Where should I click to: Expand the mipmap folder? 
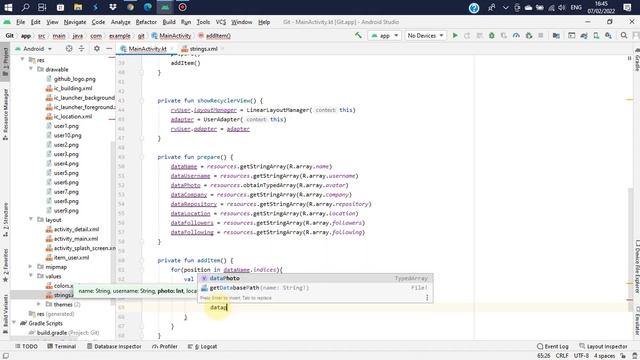coord(31,267)
